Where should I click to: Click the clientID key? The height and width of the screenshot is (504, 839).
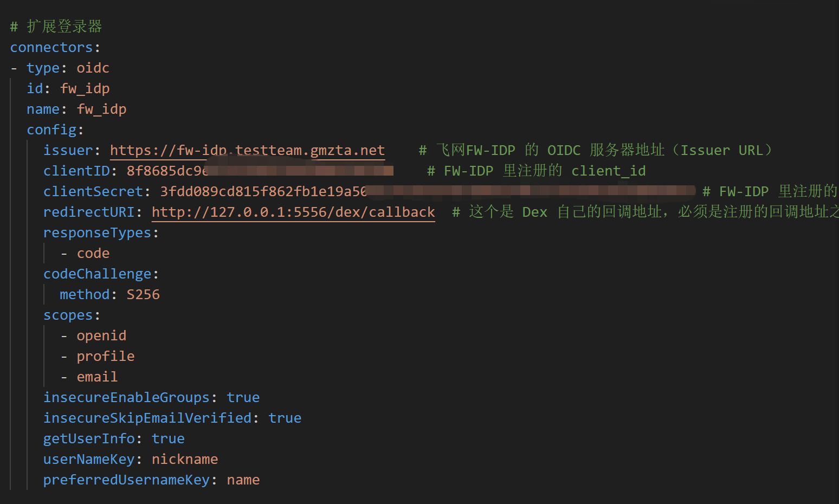[76, 171]
